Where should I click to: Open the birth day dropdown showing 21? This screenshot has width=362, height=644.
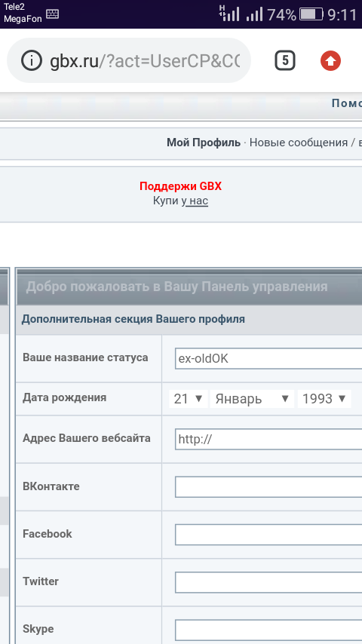pyautogui.click(x=189, y=399)
